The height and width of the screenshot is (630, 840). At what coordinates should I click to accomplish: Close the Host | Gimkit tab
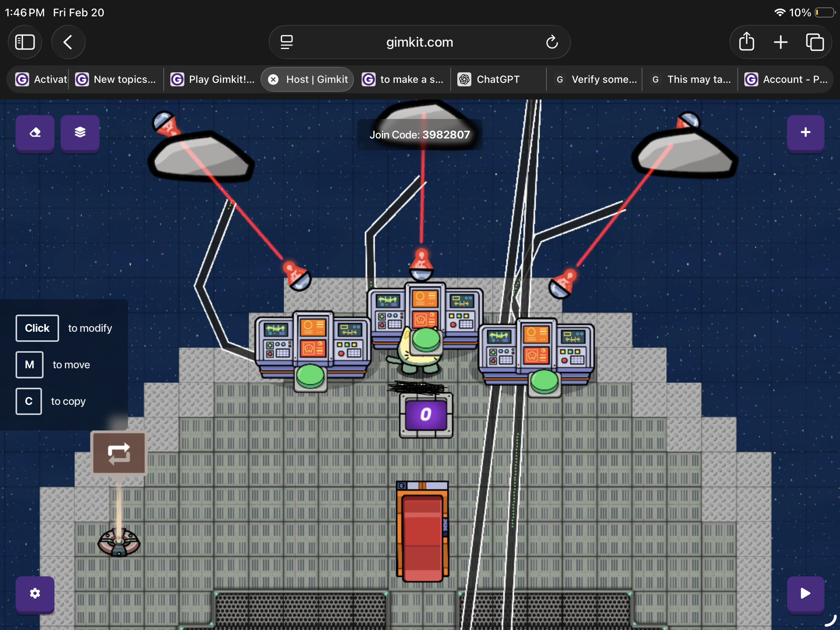[273, 79]
